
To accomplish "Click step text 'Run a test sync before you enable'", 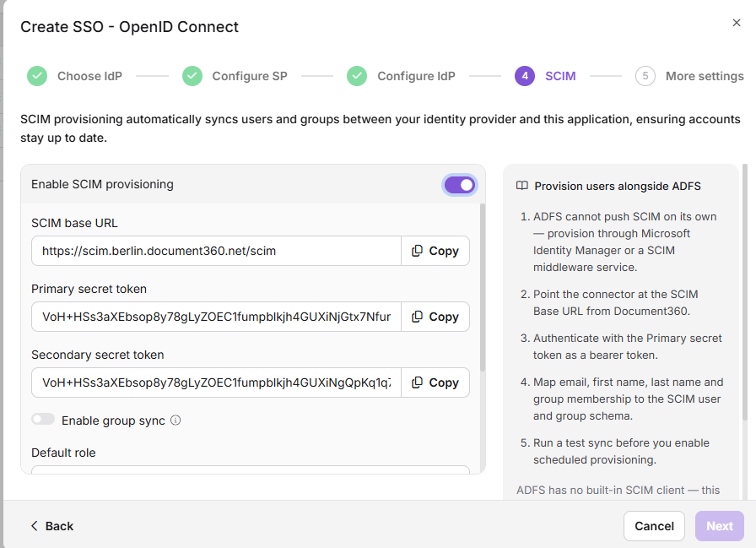I will pos(621,442).
